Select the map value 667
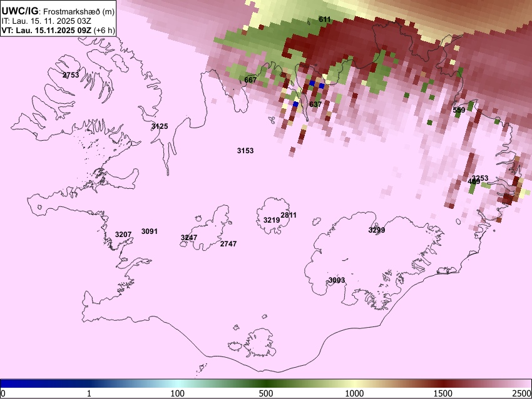The height and width of the screenshot is (399, 532). click(250, 80)
